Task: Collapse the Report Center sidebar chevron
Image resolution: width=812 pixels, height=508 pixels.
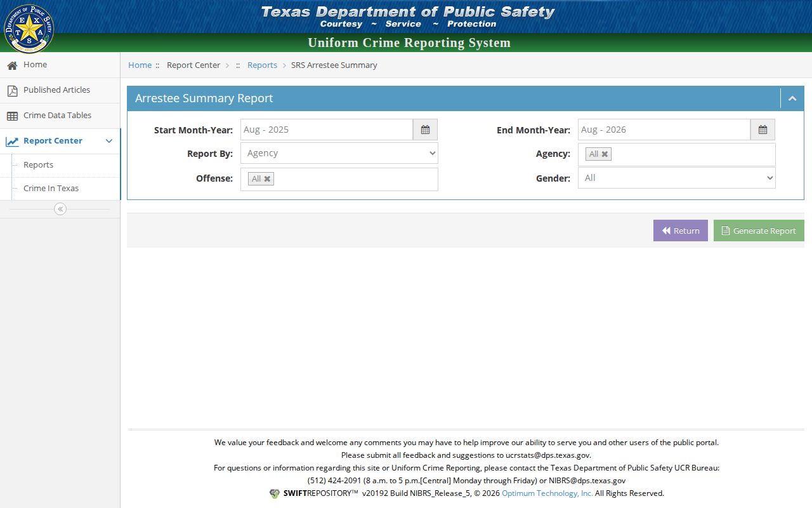Action: point(109,141)
